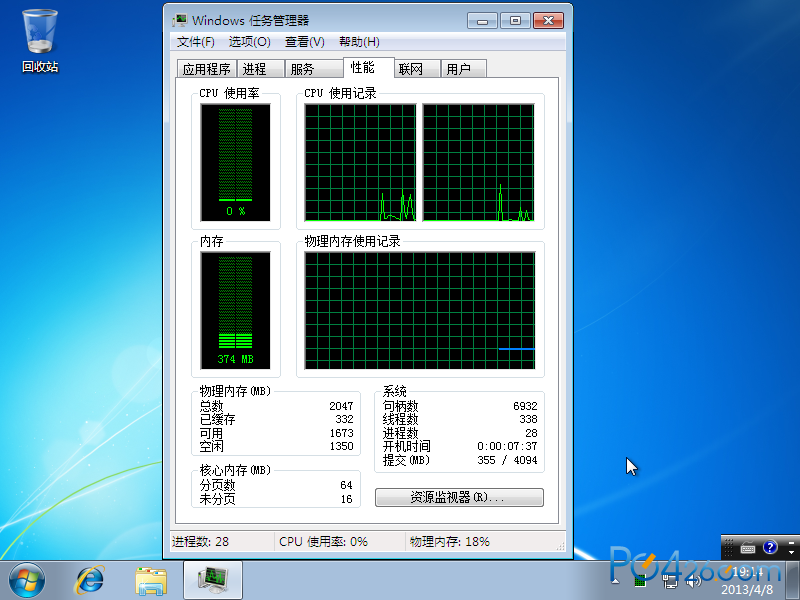This screenshot has width=800, height=600.
Task: Click the 线程数 value 338
Action: tap(528, 419)
